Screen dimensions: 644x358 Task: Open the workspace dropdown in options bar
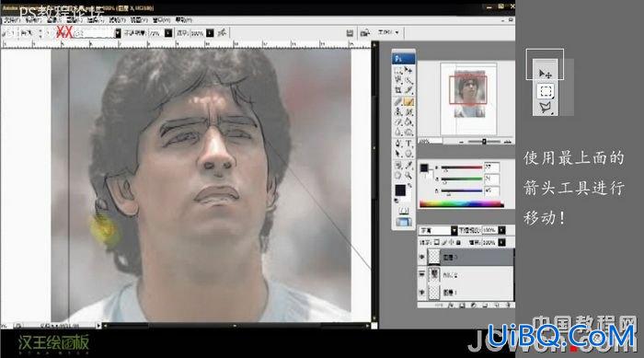coord(388,32)
